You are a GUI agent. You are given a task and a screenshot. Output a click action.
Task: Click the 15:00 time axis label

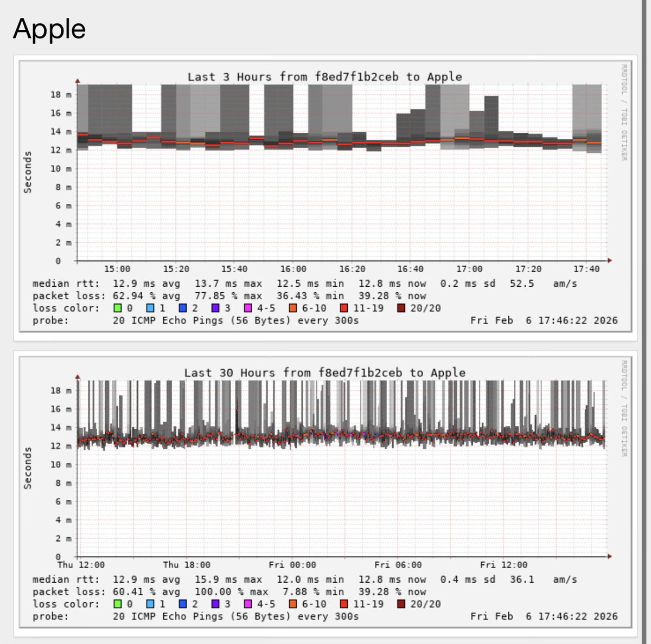pyautogui.click(x=117, y=269)
